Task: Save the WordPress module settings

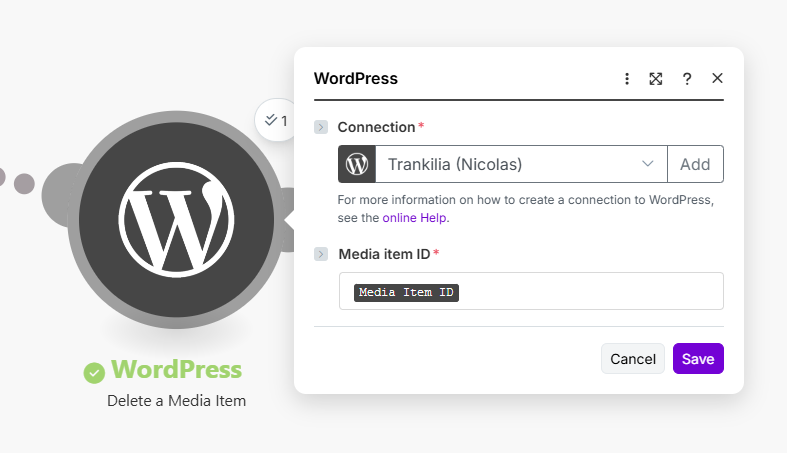Action: point(698,359)
